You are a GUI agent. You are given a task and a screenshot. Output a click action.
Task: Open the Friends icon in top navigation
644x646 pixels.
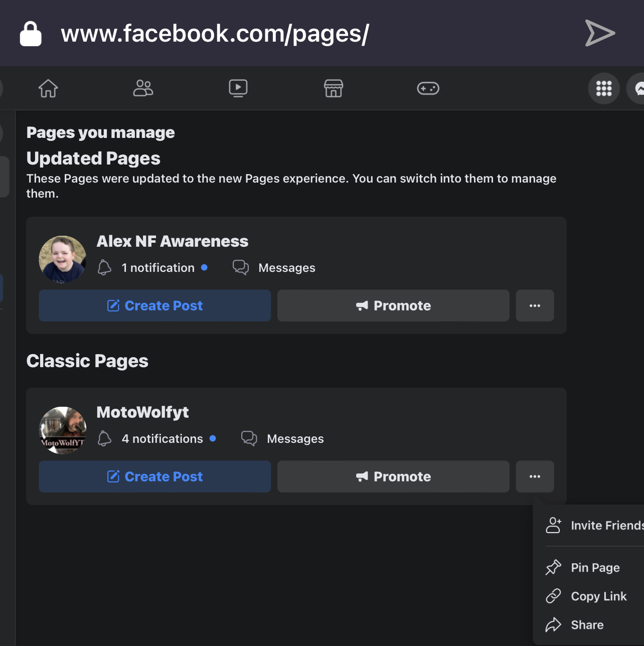click(143, 88)
